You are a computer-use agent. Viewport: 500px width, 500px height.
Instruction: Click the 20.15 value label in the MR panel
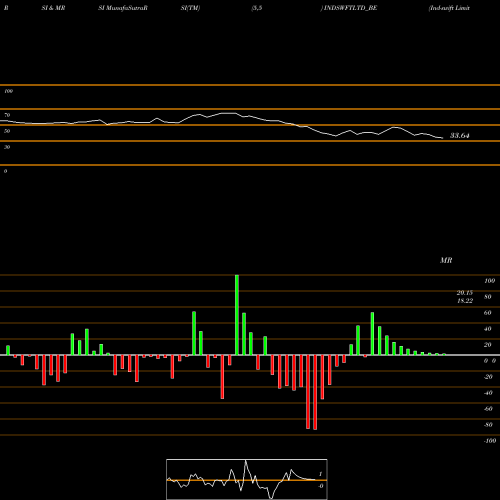click(465, 293)
